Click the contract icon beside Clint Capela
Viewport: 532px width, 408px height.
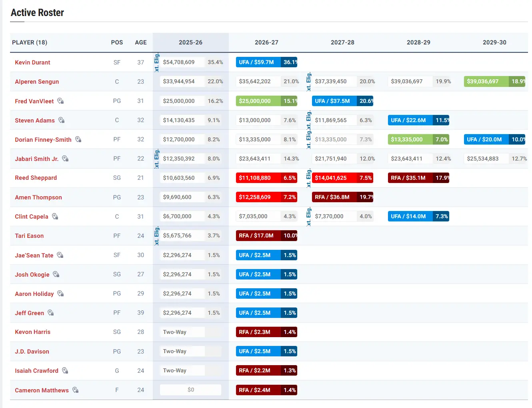[55, 216]
